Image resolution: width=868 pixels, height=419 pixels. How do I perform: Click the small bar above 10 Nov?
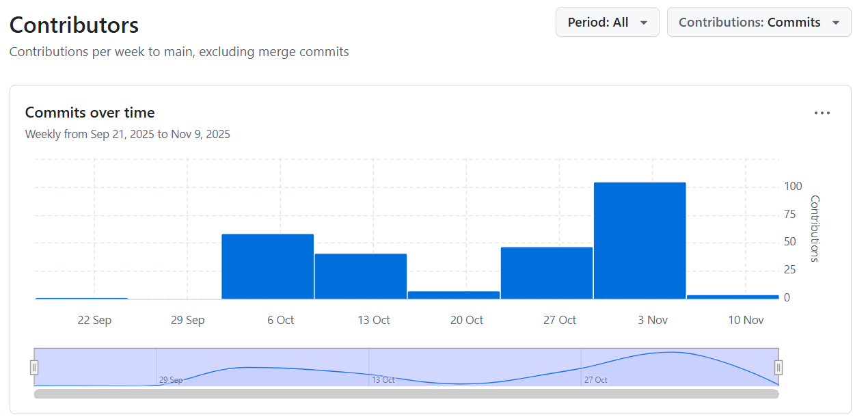(x=732, y=297)
